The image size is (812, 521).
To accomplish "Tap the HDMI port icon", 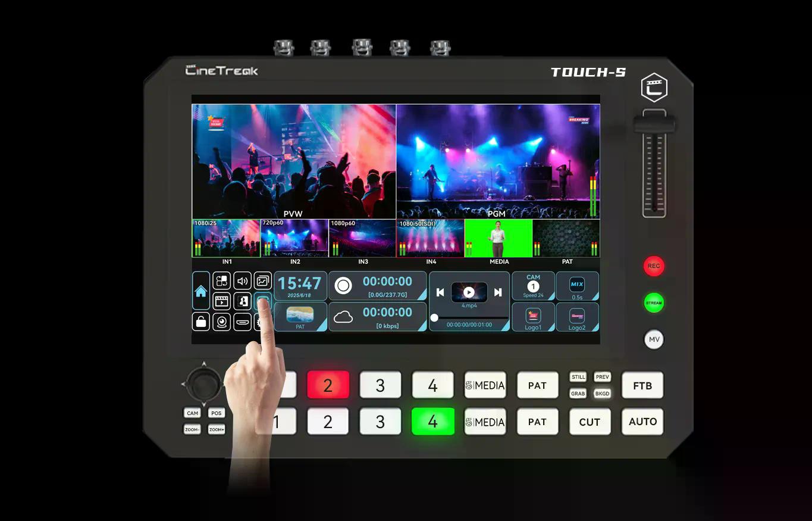I will pos(242,322).
